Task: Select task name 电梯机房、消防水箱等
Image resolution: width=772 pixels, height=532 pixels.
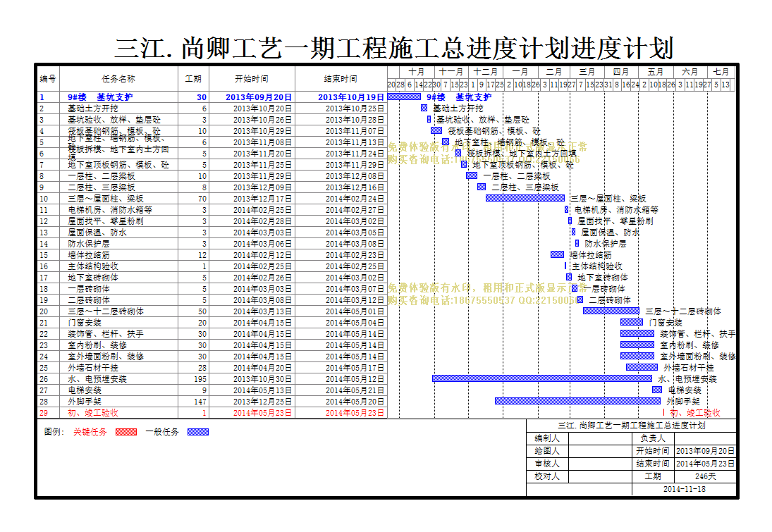Action: (110, 210)
